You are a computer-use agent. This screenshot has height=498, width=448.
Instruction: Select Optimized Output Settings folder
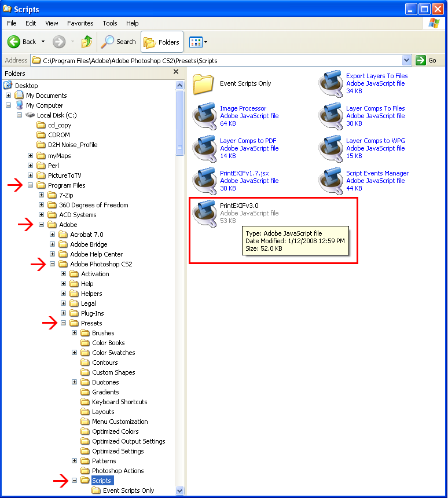128,441
